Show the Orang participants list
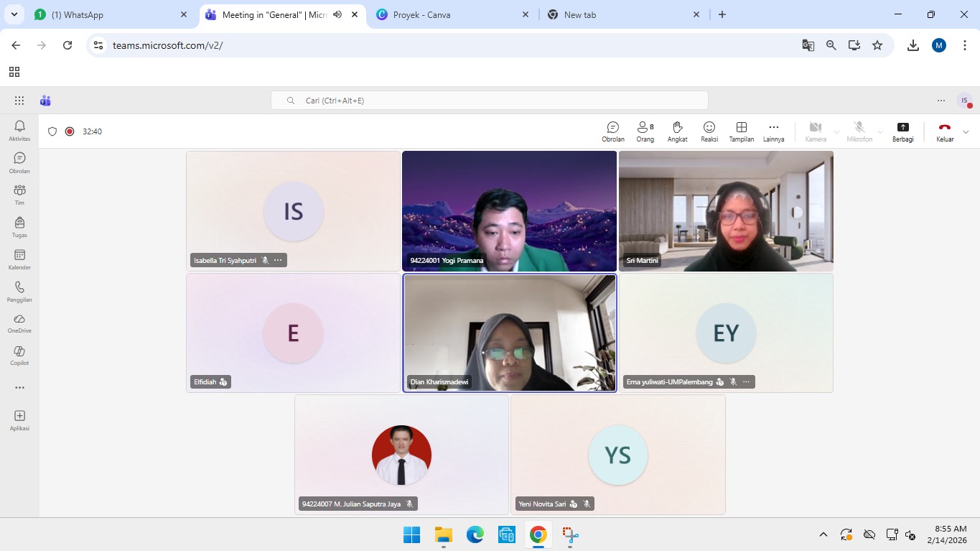Viewport: 980px width, 551px height. [x=645, y=131]
